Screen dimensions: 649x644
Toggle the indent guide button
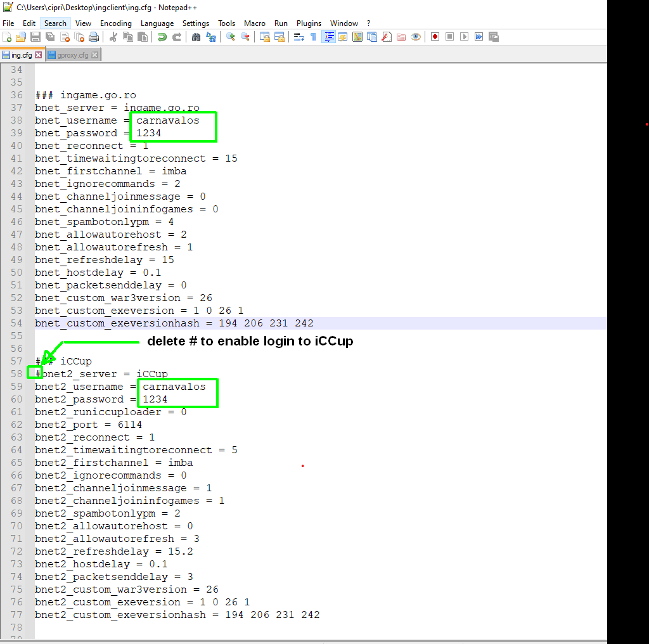(x=328, y=37)
